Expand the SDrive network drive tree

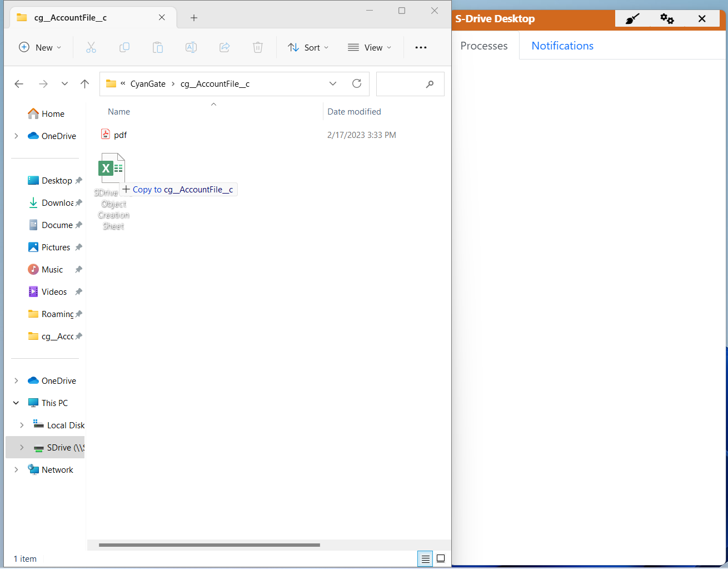tap(22, 447)
